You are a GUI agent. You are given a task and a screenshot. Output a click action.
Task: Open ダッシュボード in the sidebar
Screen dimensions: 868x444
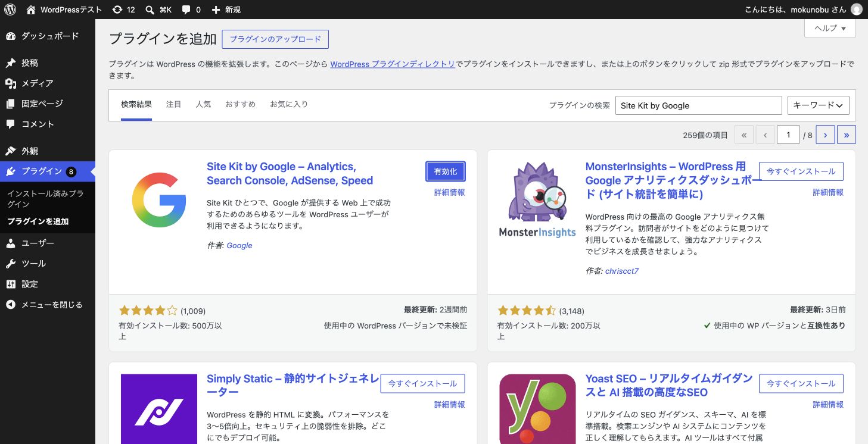[48, 36]
